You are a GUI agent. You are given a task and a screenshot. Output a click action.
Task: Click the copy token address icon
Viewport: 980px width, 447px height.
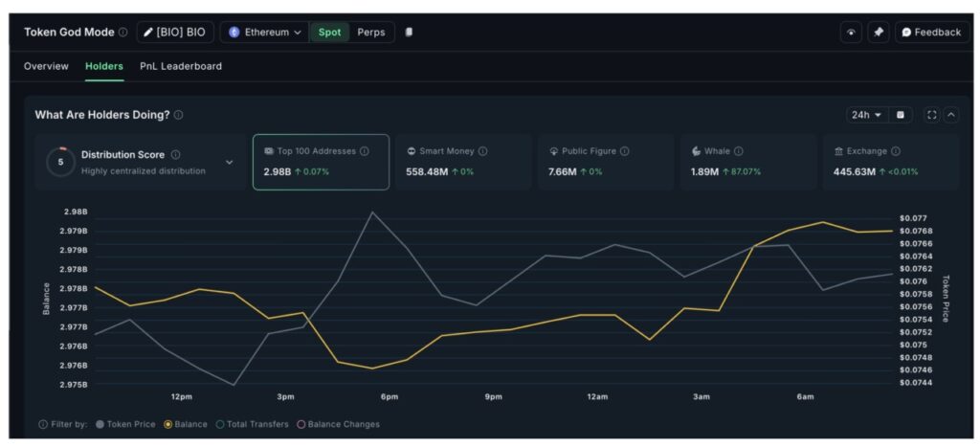point(409,32)
